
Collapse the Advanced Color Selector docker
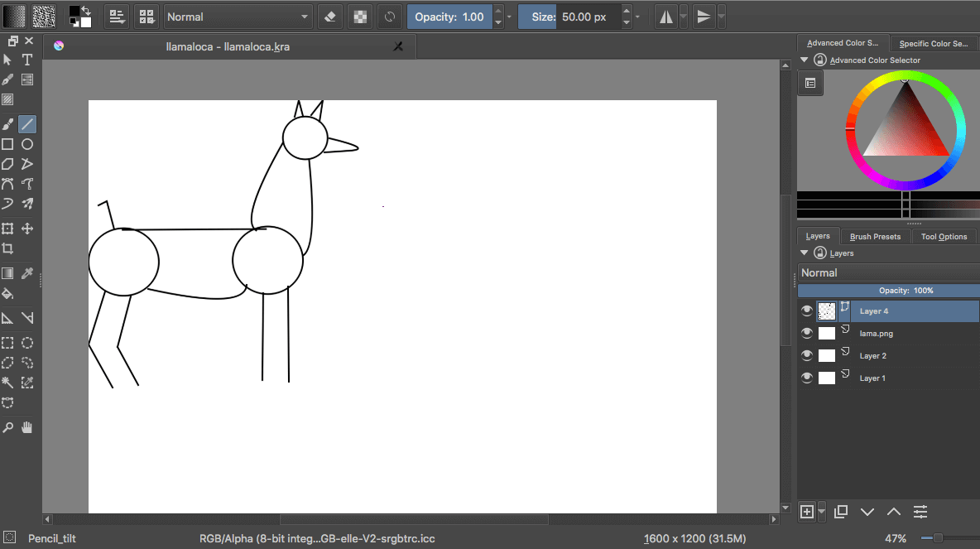(803, 60)
